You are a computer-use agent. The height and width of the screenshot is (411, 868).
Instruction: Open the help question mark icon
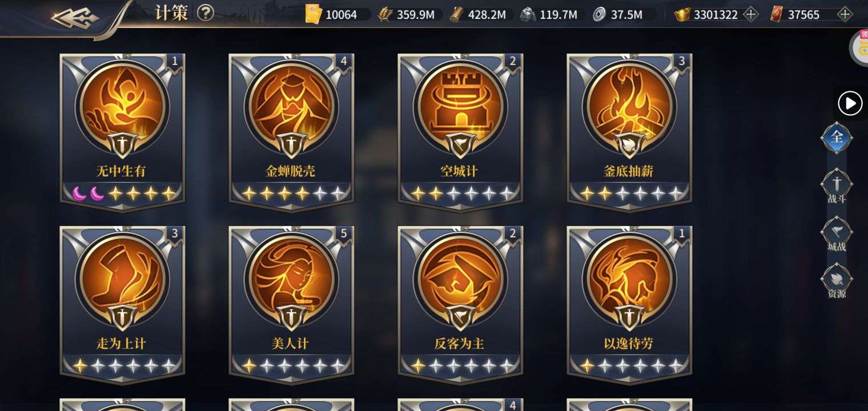(206, 13)
